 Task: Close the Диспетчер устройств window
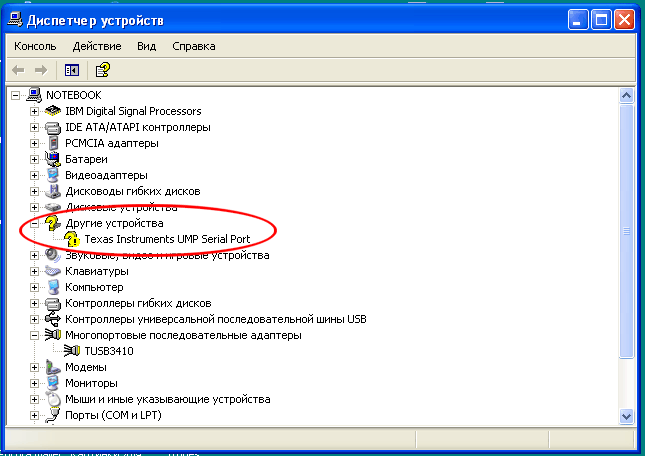[x=624, y=20]
